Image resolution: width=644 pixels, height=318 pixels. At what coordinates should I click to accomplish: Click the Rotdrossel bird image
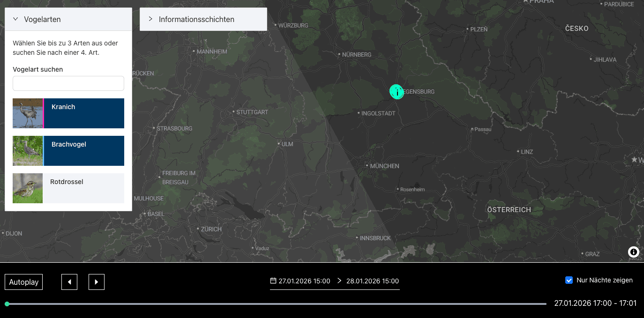pyautogui.click(x=28, y=188)
